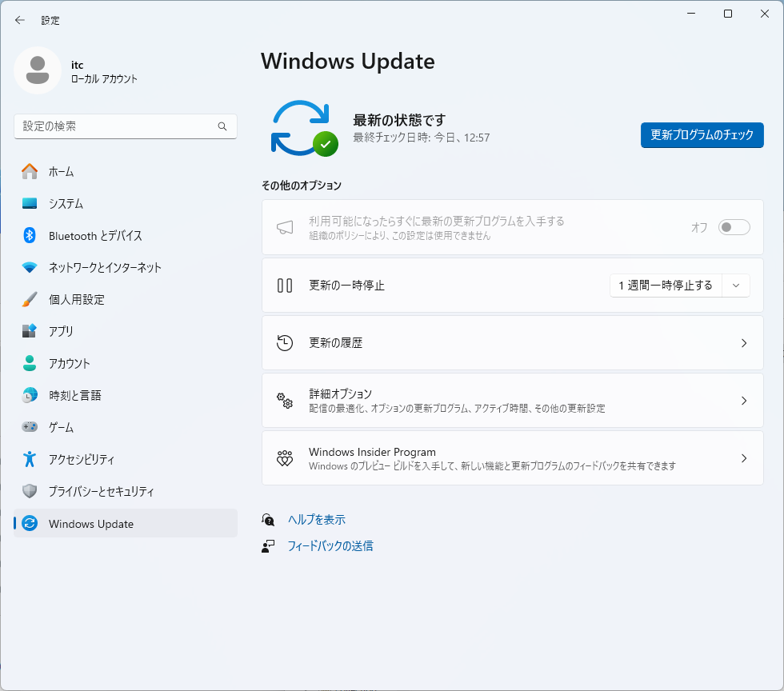This screenshot has width=784, height=691.
Task: Select 時刻と言語 label in the sidebar
Action: (75, 395)
